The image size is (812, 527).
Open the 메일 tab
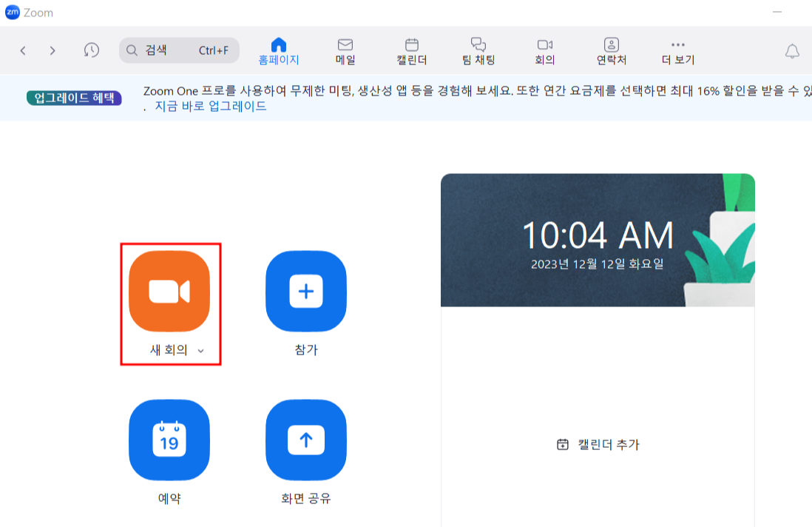[x=345, y=51]
